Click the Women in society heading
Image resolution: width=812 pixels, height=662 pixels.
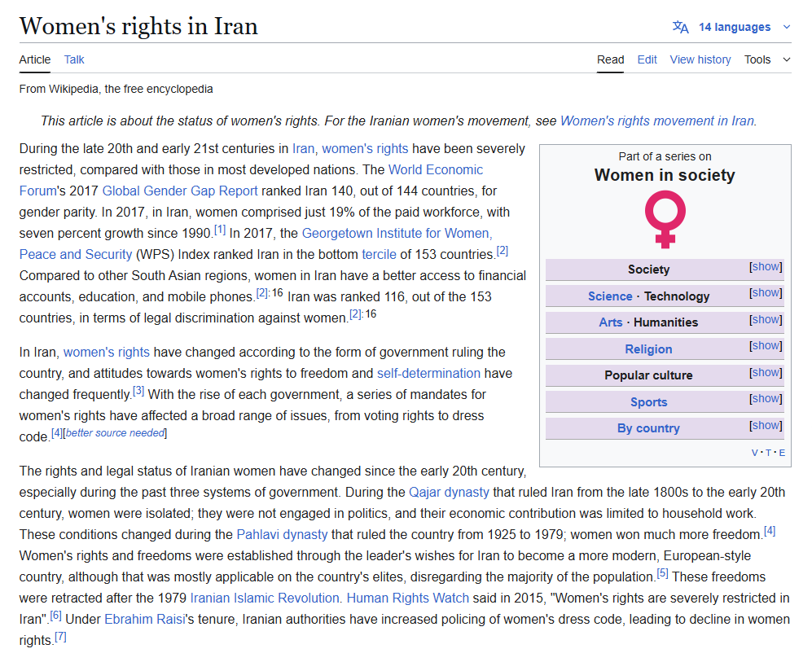[665, 175]
